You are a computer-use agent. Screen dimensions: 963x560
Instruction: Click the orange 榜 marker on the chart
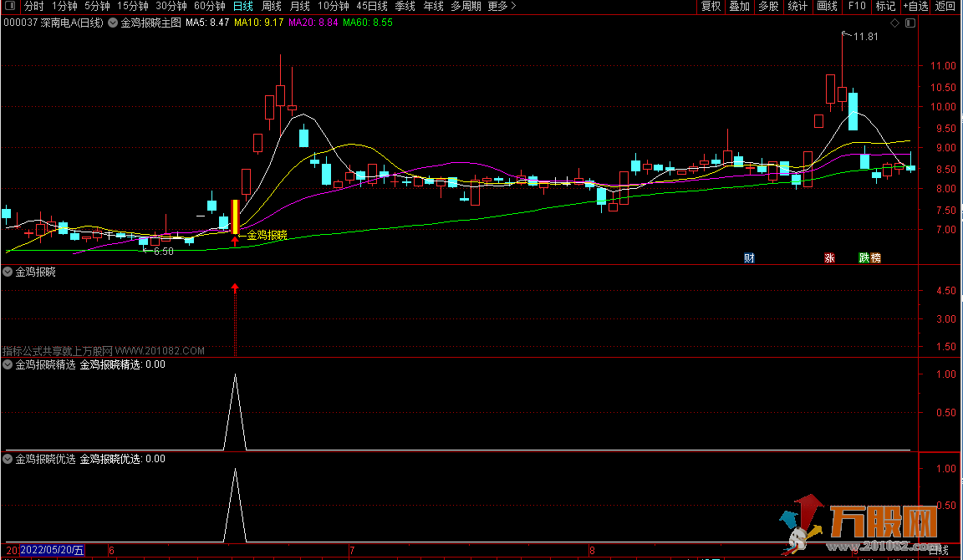pos(875,258)
